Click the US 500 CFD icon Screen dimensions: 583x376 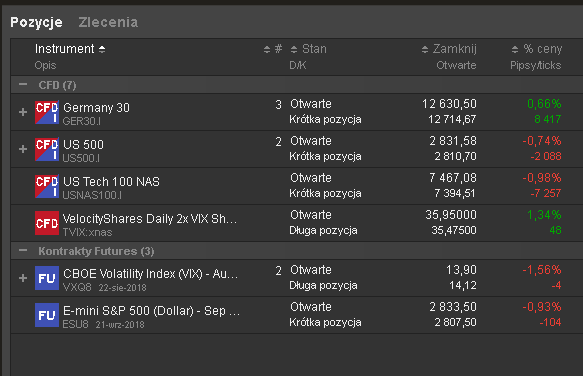click(x=47, y=149)
